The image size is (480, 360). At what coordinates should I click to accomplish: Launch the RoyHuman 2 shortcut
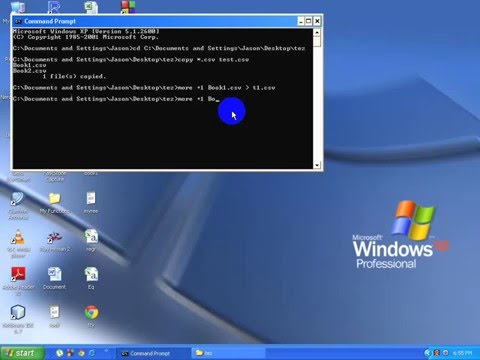click(x=54, y=237)
